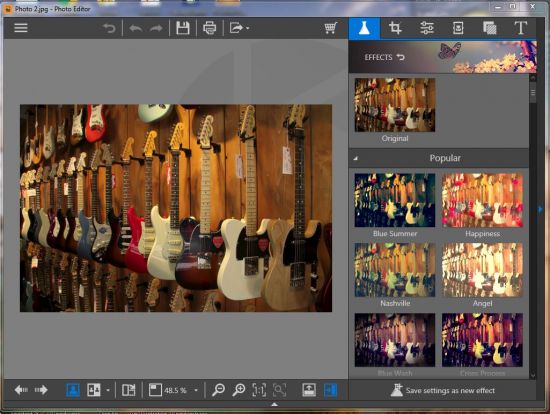Select the Original thumbnail
Image resolution: width=550 pixels, height=414 pixels.
point(395,105)
